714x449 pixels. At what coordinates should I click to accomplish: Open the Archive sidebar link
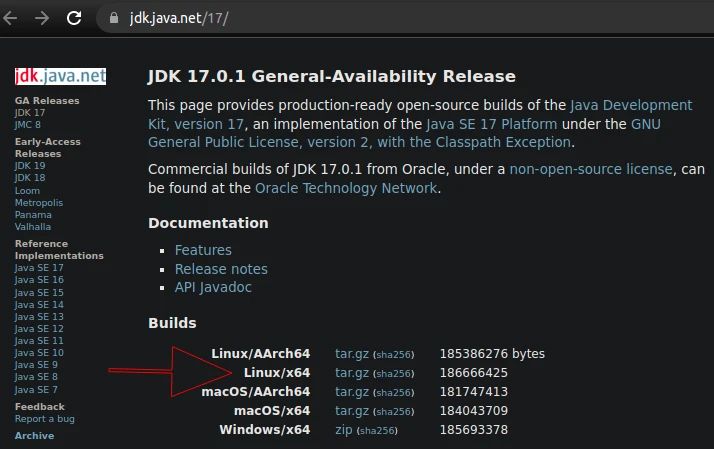coord(34,436)
